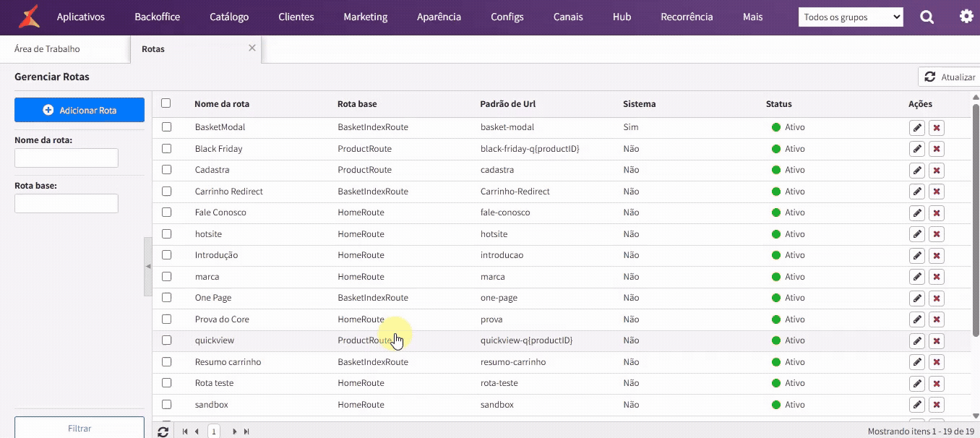The image size is (980, 438).
Task: Click the Adicionar Rota button
Action: (79, 110)
